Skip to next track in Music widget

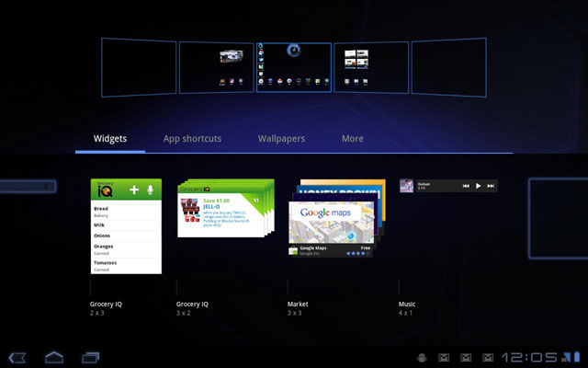click(x=491, y=186)
